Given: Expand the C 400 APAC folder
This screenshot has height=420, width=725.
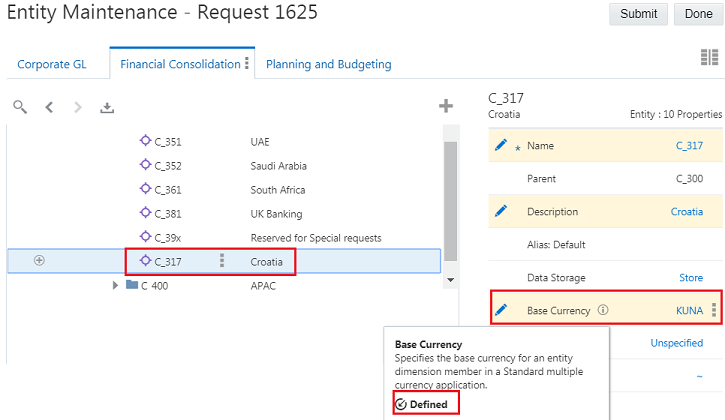Looking at the screenshot, I should click(x=116, y=286).
